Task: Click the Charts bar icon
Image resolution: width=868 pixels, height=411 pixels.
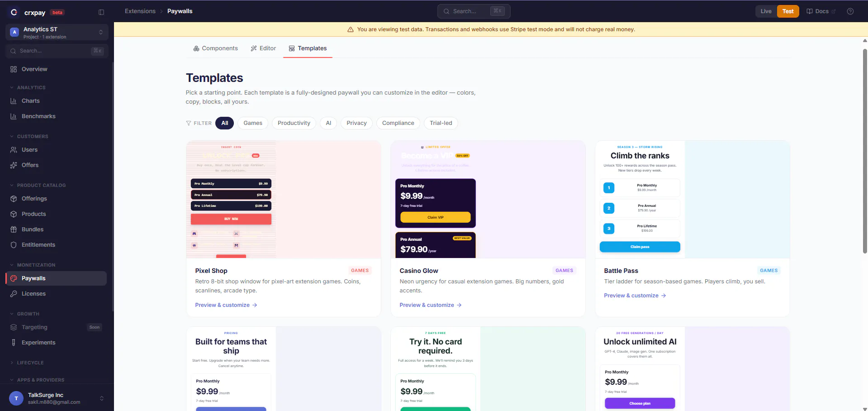Action: (14, 101)
